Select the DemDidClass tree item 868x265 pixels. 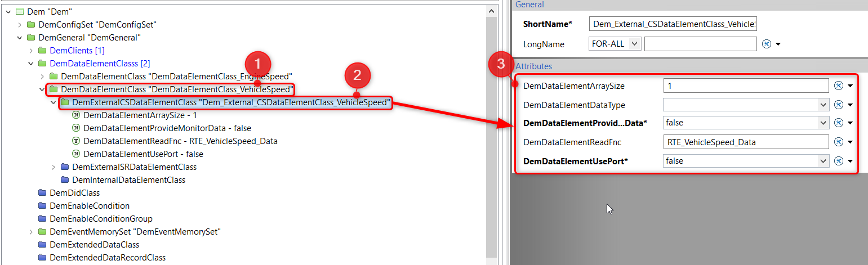point(74,193)
